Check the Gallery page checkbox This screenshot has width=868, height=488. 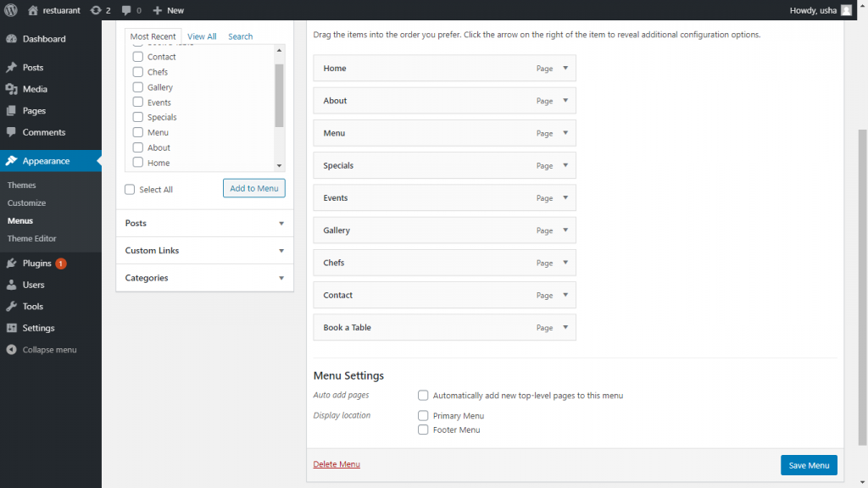click(x=138, y=87)
